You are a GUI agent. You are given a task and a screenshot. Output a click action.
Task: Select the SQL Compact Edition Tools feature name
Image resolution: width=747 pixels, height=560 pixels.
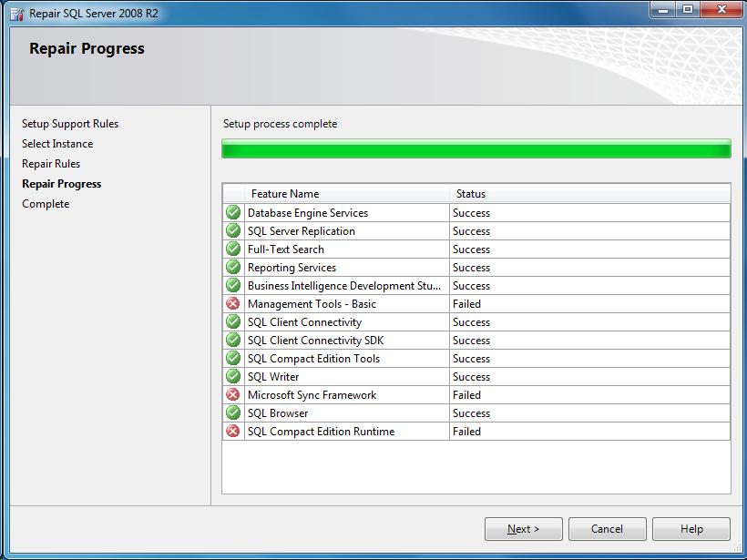[x=313, y=359]
